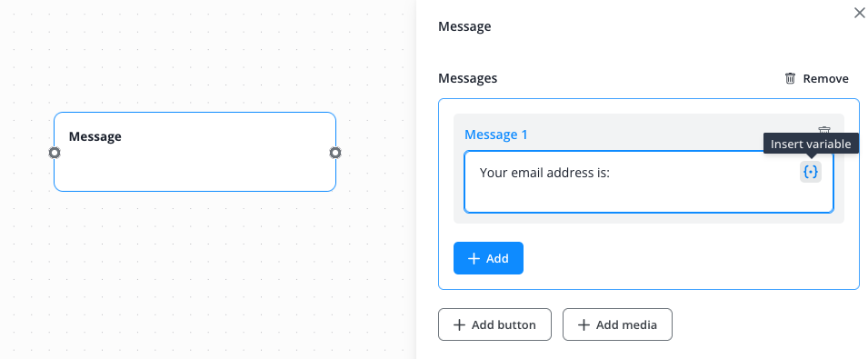868x359 pixels.
Task: Delete Message 1 using its trash icon
Action: 824,129
